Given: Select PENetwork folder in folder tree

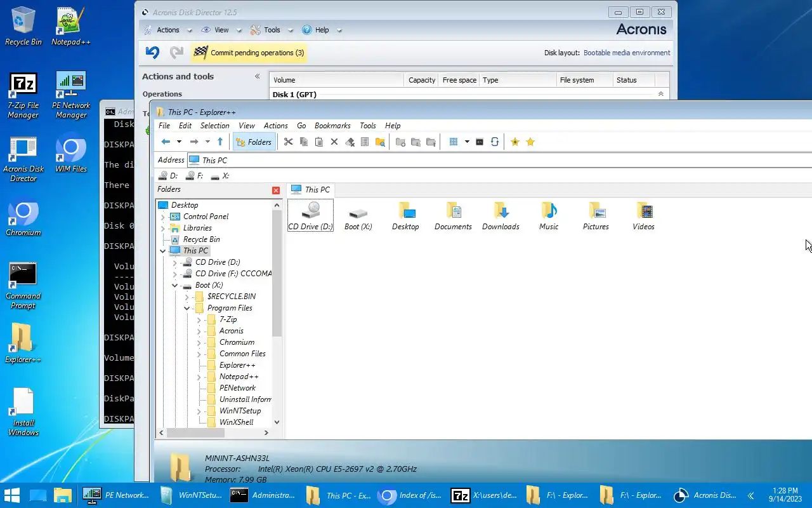Looking at the screenshot, I should pos(237,388).
